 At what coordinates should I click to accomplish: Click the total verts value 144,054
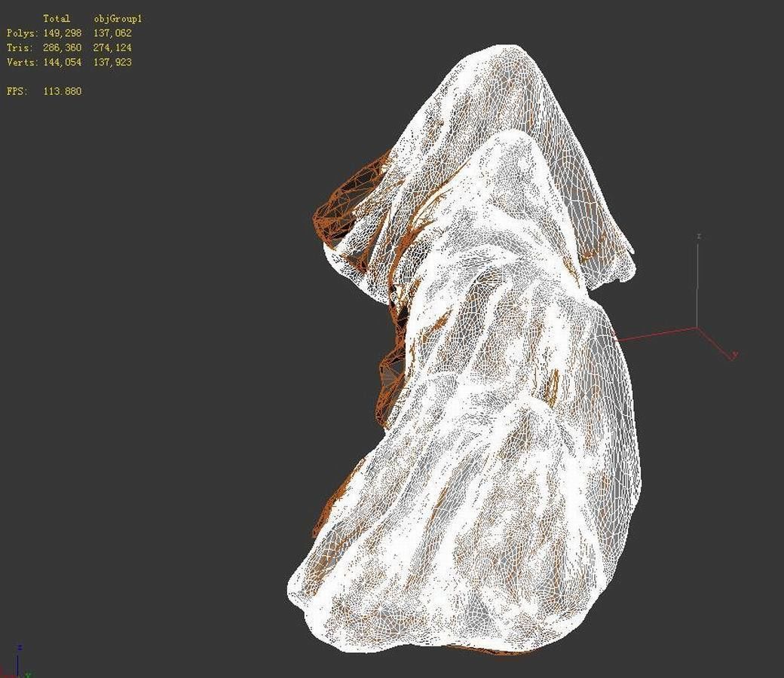tap(63, 62)
